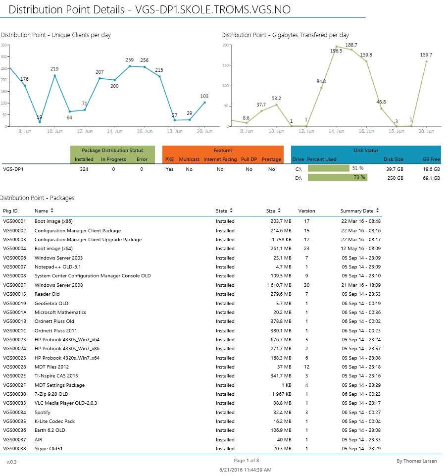
Task: Click the Package Distribution Status header
Action: (112, 150)
